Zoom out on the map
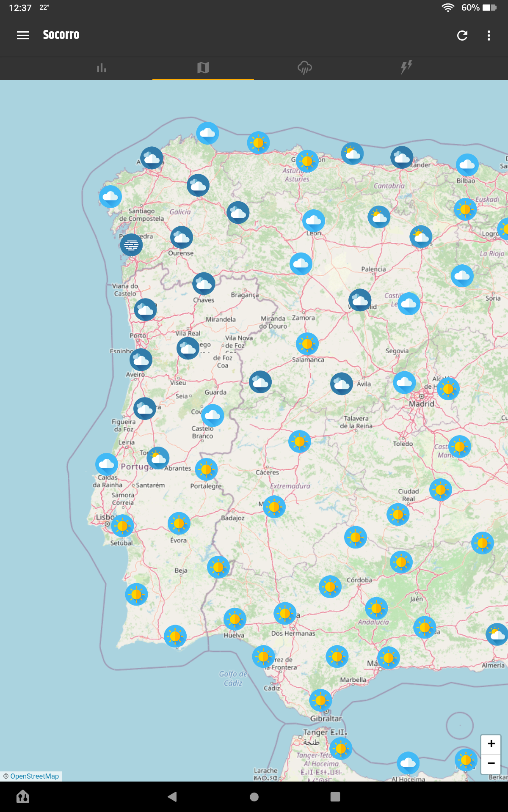This screenshot has height=812, width=508. (491, 763)
